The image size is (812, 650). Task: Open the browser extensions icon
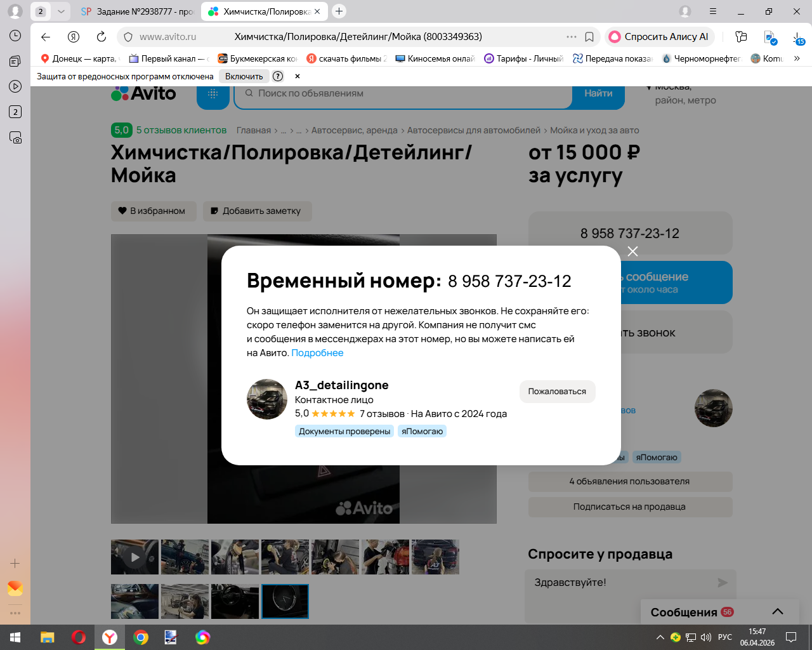741,37
